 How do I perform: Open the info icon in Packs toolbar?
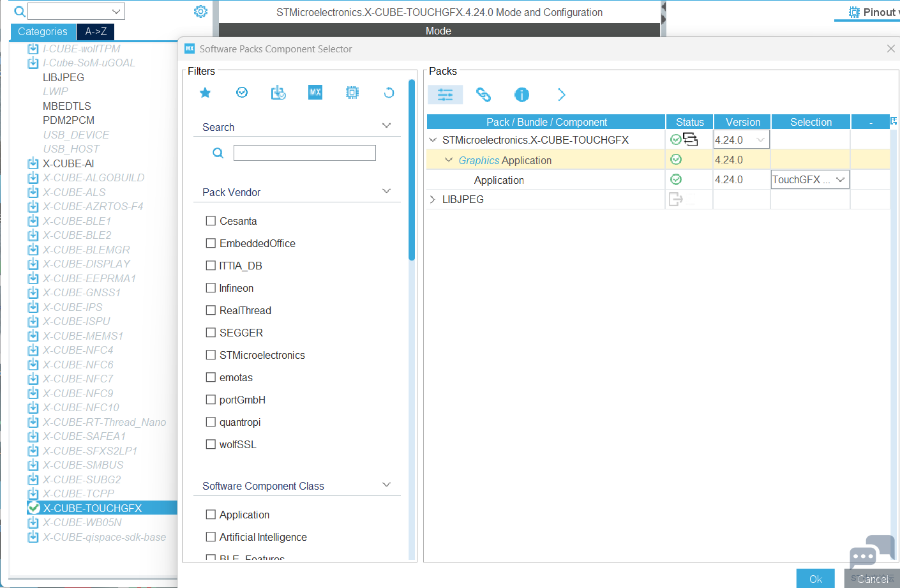pyautogui.click(x=521, y=94)
